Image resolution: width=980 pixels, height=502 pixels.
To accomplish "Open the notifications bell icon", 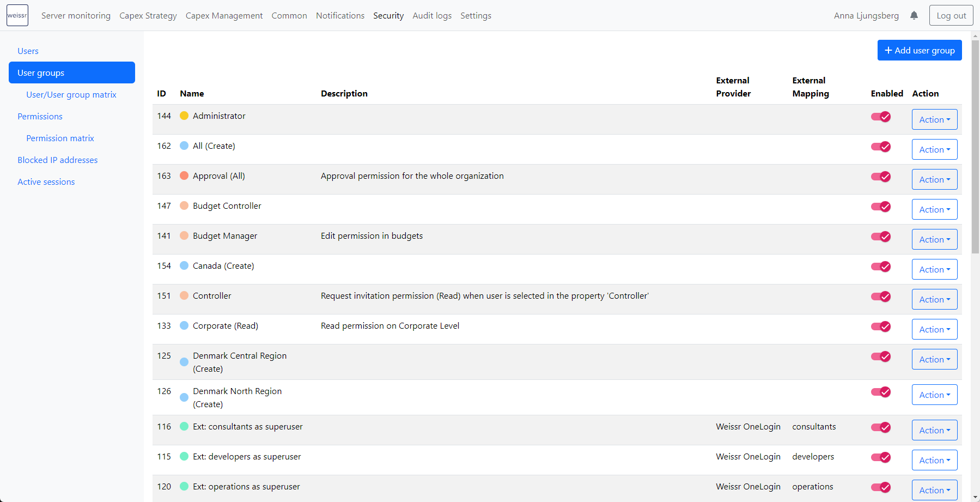I will 914,15.
